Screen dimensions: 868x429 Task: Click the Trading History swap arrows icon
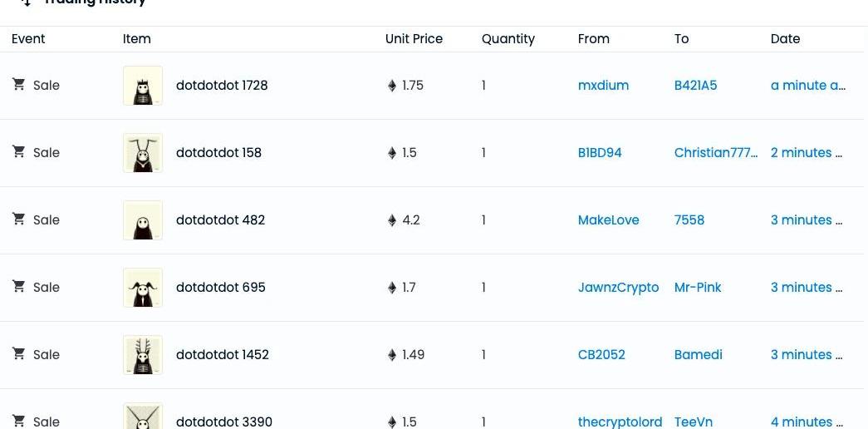pyautogui.click(x=26, y=2)
